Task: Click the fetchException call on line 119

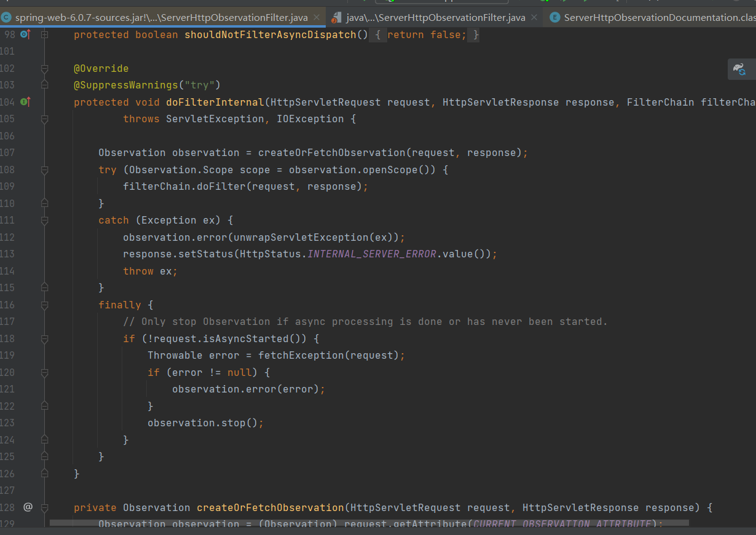Action: point(301,355)
